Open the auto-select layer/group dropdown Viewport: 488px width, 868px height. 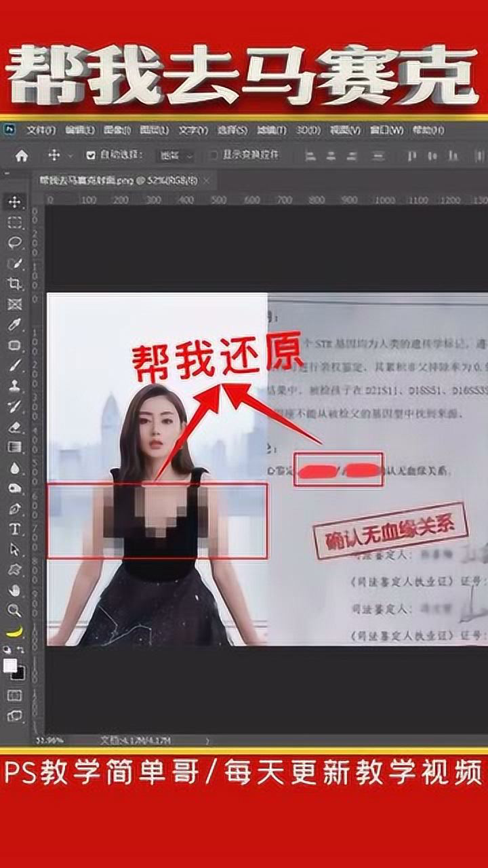click(x=176, y=155)
